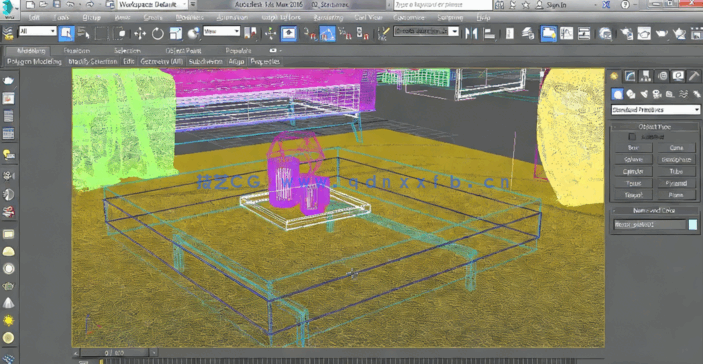Activate the Select and Rotate tool

(157, 34)
